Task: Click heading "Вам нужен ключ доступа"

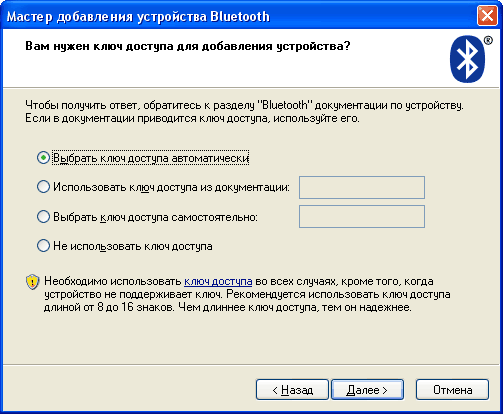Action: (x=188, y=46)
